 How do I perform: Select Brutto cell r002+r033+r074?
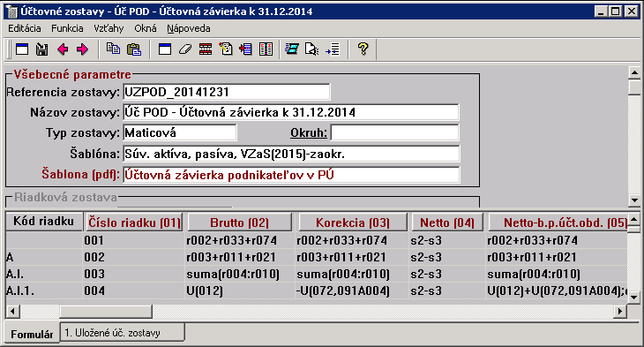pos(239,240)
